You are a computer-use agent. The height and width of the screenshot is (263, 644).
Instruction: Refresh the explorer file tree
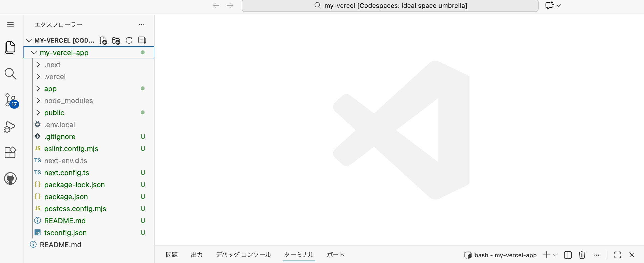[x=129, y=41]
